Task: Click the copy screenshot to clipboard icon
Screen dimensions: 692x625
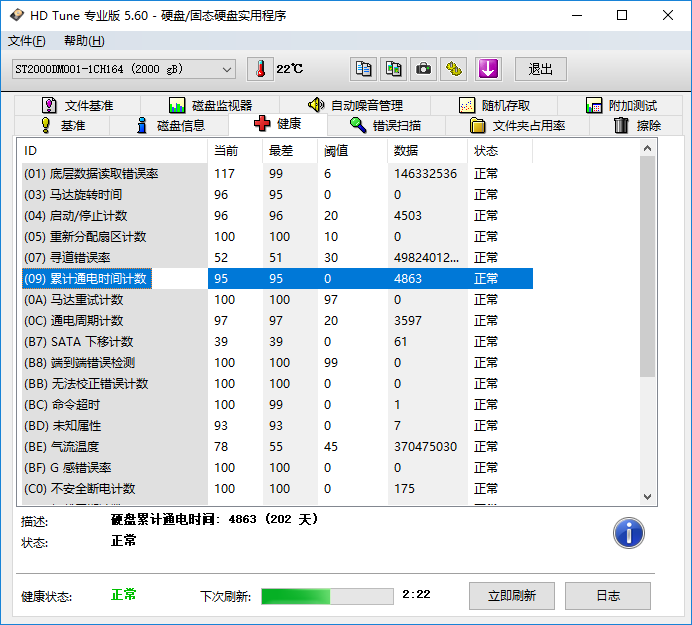Action: [393, 69]
